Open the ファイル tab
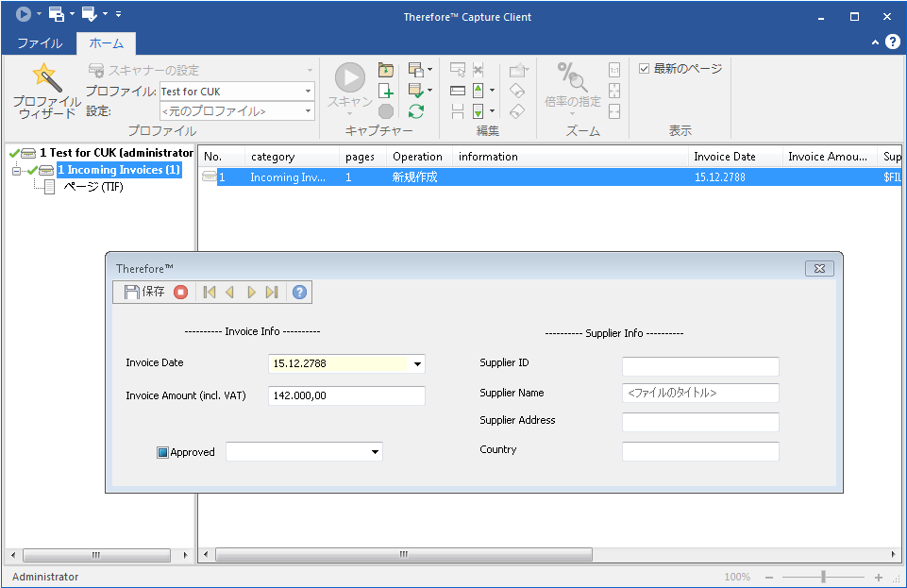907x588 pixels. [x=40, y=43]
